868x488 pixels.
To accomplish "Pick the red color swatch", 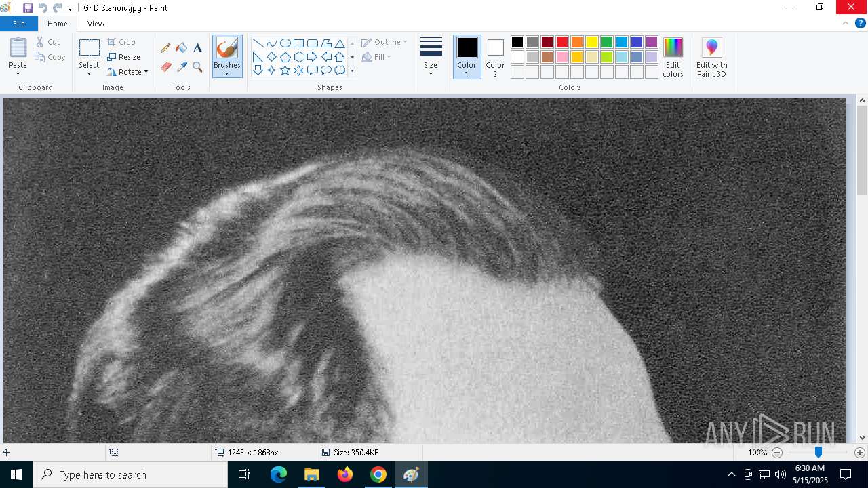I will pos(562,42).
